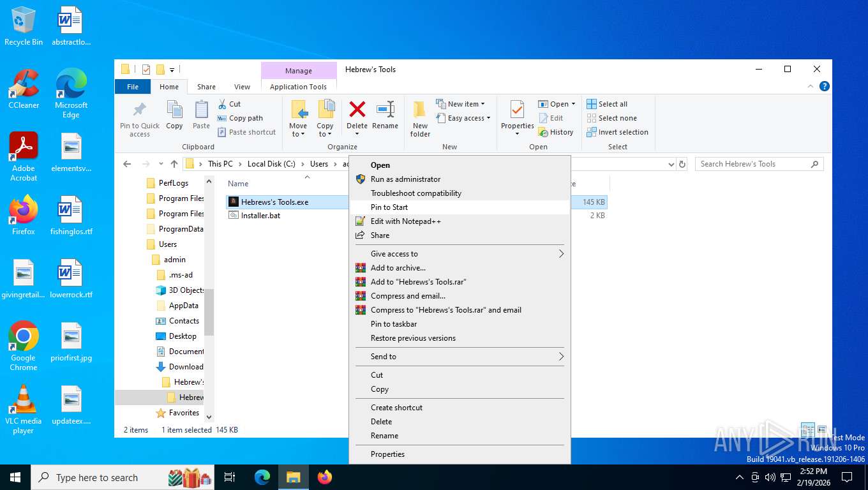The height and width of the screenshot is (490, 868).
Task: Open priorfirst.jpg on desktop
Action: (71, 343)
